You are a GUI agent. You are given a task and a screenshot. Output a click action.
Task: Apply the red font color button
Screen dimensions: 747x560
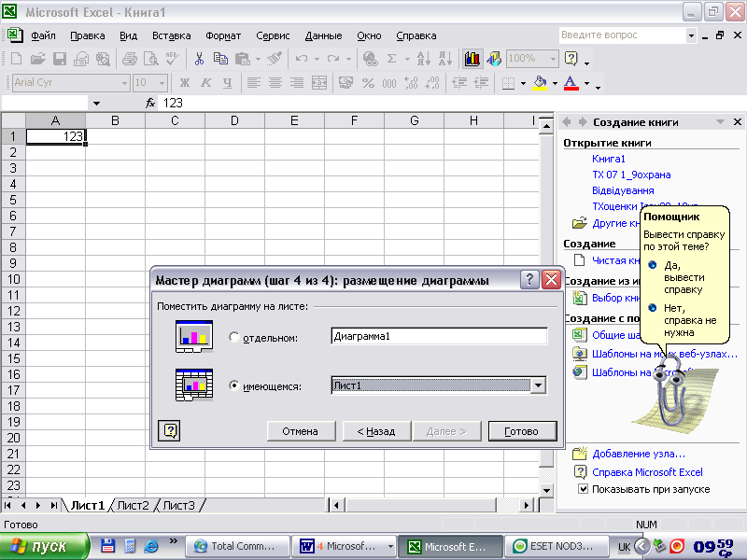571,83
